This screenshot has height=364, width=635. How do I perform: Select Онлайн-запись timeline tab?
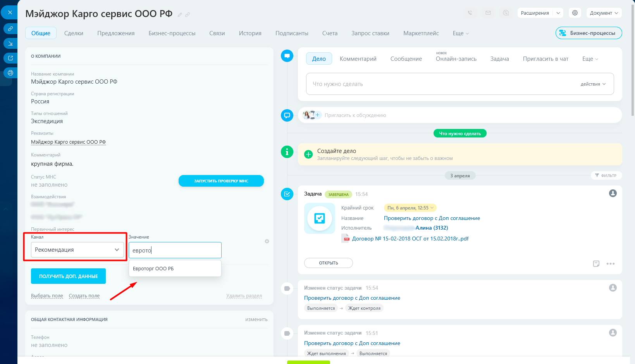[x=456, y=59]
